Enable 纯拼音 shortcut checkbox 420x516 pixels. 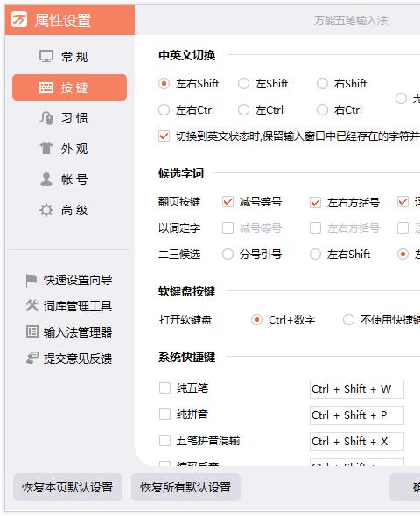point(164,414)
